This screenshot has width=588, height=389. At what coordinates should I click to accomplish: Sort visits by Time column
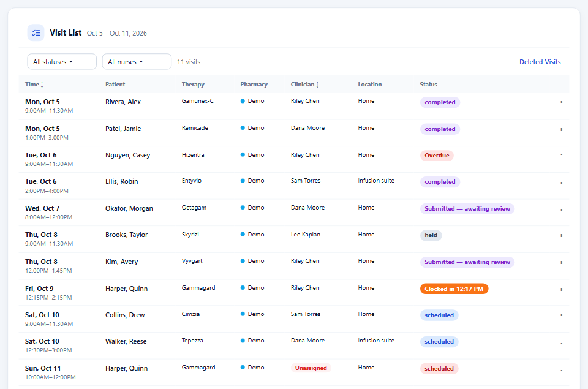[34, 85]
